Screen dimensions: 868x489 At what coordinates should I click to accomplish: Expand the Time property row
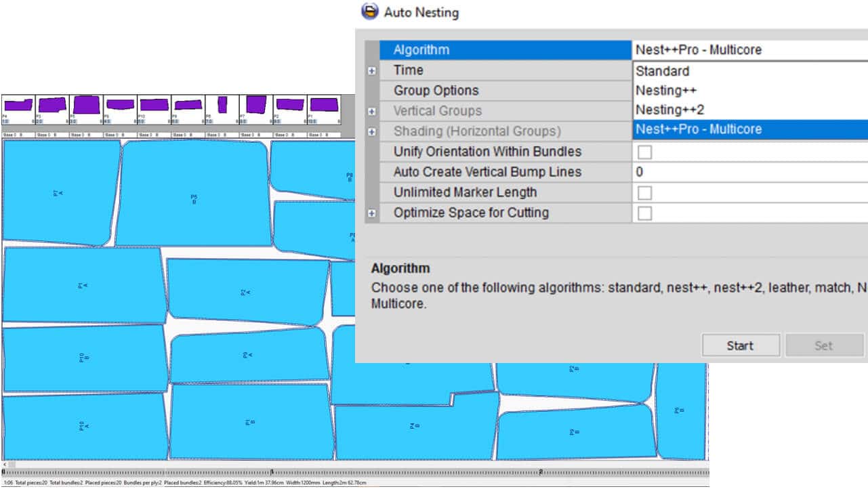[371, 70]
